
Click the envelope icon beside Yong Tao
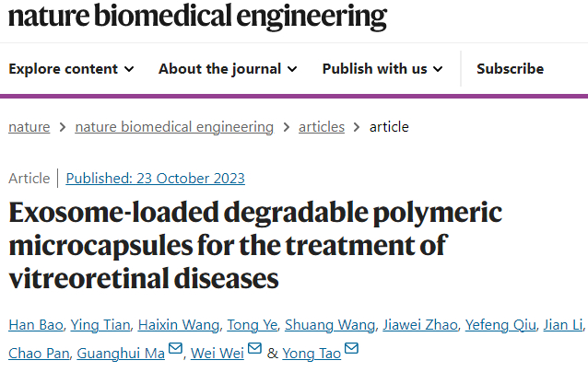(351, 351)
